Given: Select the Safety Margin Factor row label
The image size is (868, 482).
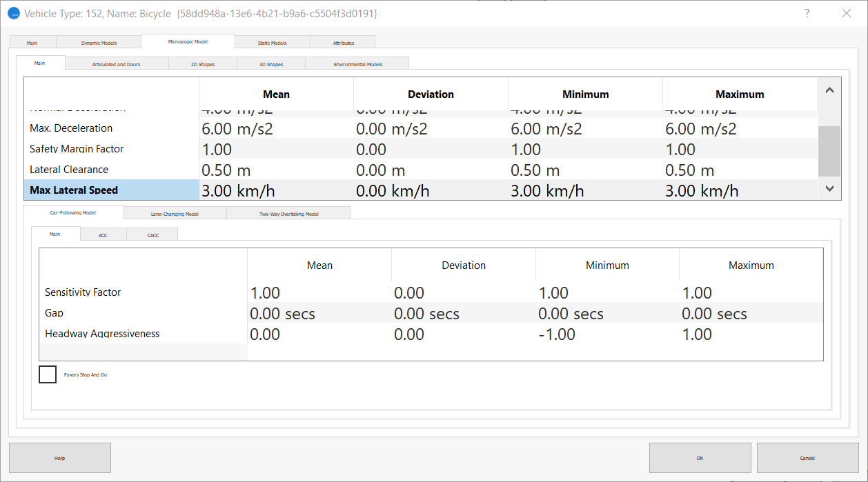Looking at the screenshot, I should pyautogui.click(x=111, y=148).
